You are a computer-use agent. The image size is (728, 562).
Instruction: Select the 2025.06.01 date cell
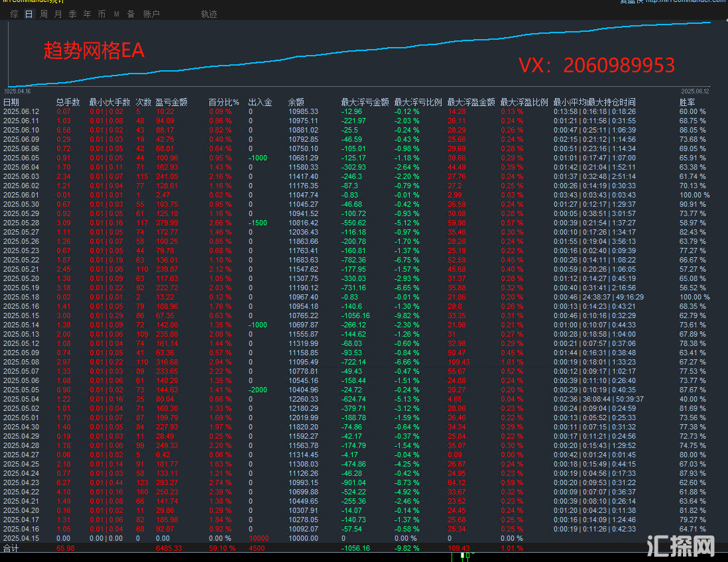pos(21,195)
